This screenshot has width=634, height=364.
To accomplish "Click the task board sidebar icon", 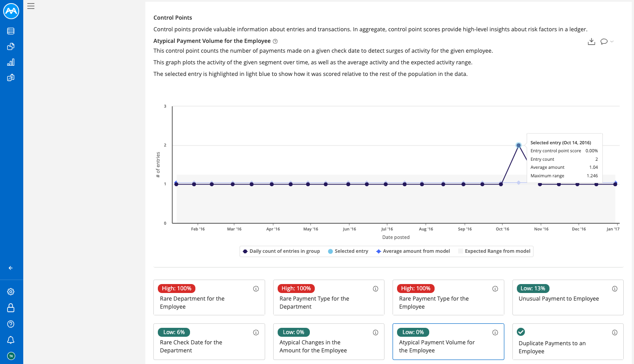I will (x=11, y=77).
